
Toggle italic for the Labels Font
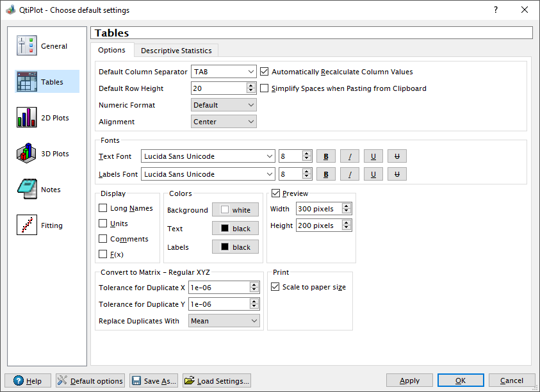(350, 174)
